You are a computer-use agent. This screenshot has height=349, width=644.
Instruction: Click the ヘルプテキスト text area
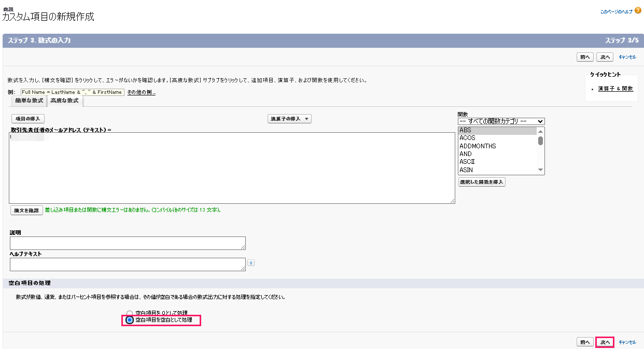[x=128, y=264]
